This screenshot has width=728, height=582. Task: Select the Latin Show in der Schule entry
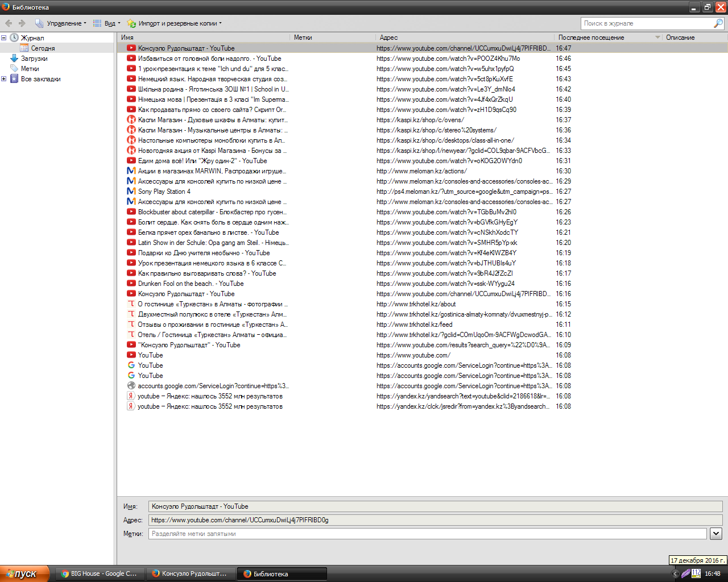tap(422, 243)
